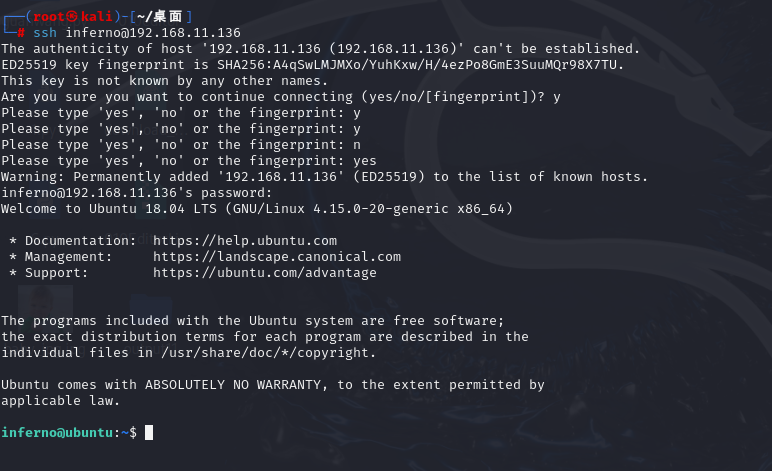This screenshot has height=471, width=772.
Task: Open the help.ubuntu.com documentation link
Action: [x=245, y=241]
